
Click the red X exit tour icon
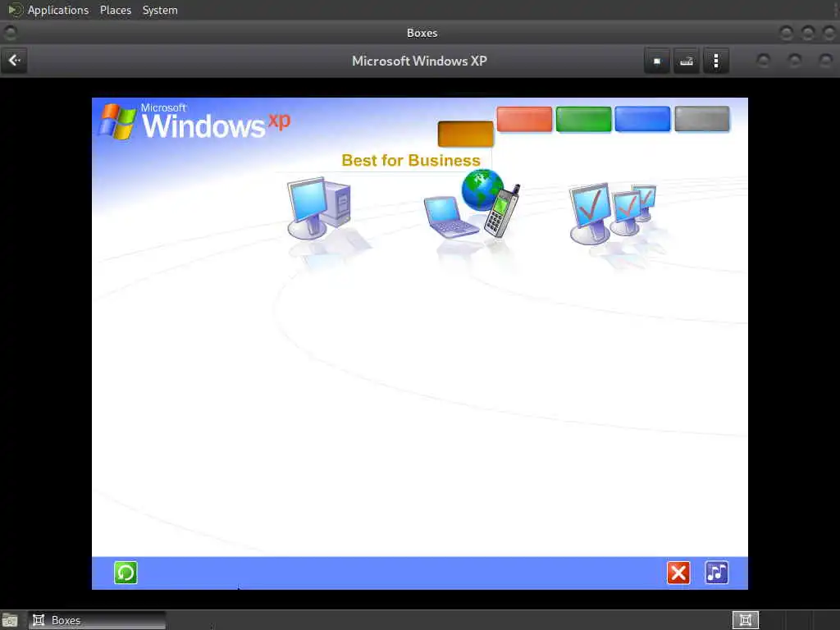click(x=678, y=573)
